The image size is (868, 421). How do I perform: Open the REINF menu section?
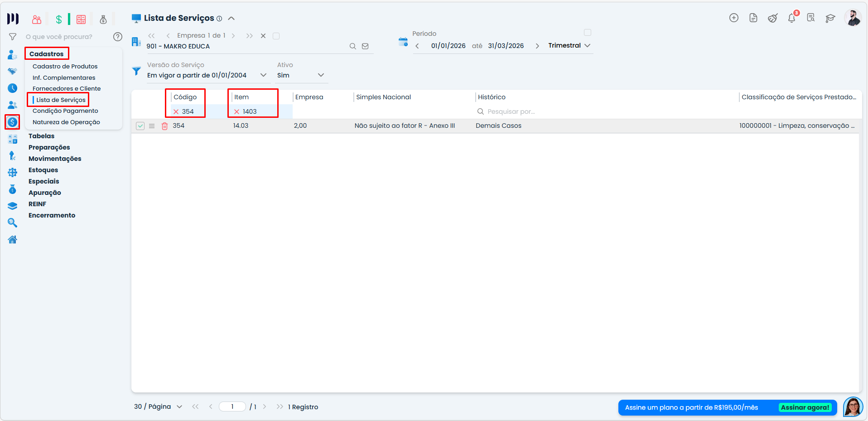37,204
